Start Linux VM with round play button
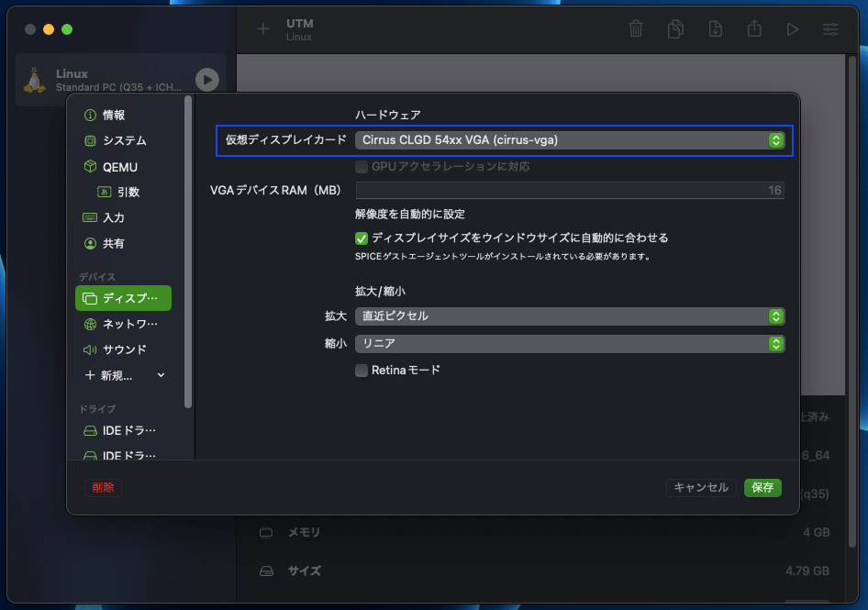Screen dimensions: 868x610 click(207, 81)
